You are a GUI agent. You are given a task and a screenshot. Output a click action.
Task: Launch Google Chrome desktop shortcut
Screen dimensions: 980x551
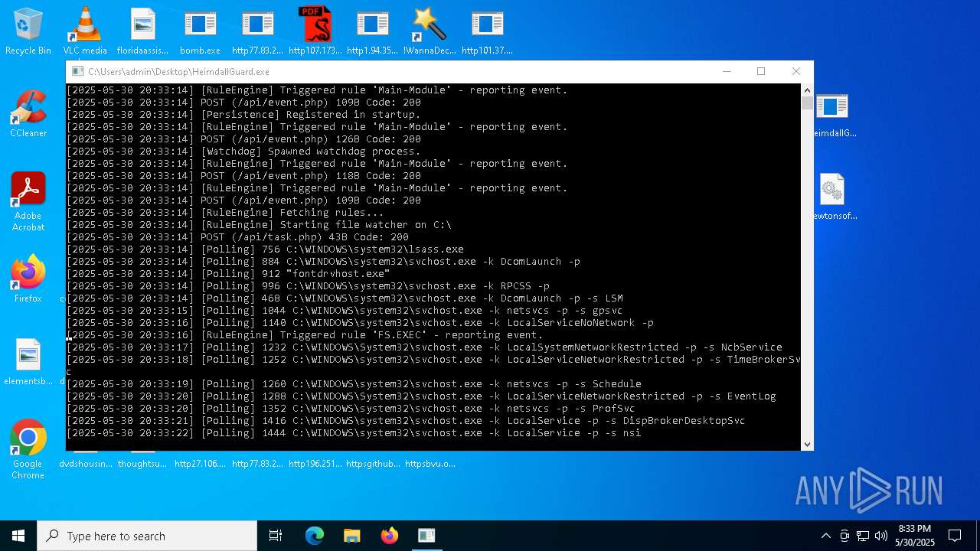(28, 449)
